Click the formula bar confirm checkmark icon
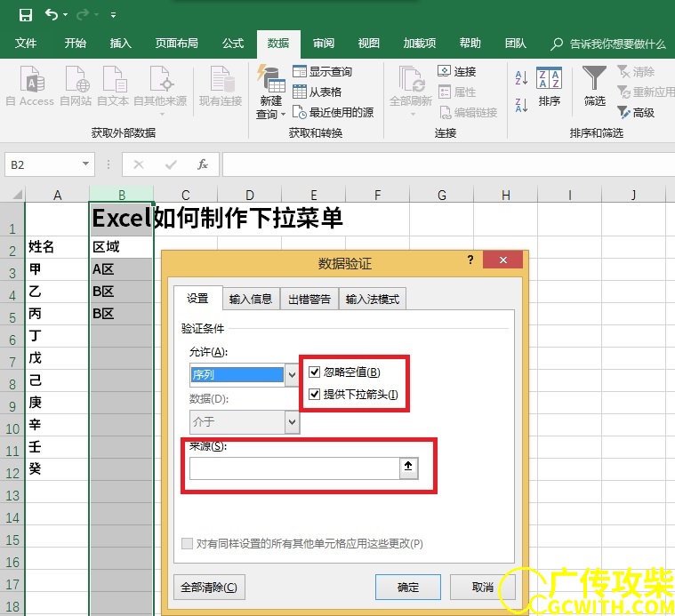Image resolution: width=675 pixels, height=616 pixels. pos(171,164)
